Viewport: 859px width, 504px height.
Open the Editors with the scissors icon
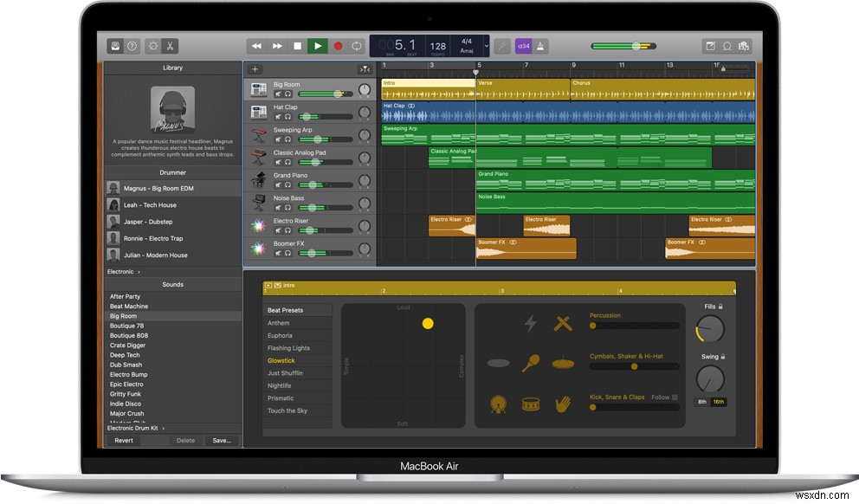click(170, 46)
